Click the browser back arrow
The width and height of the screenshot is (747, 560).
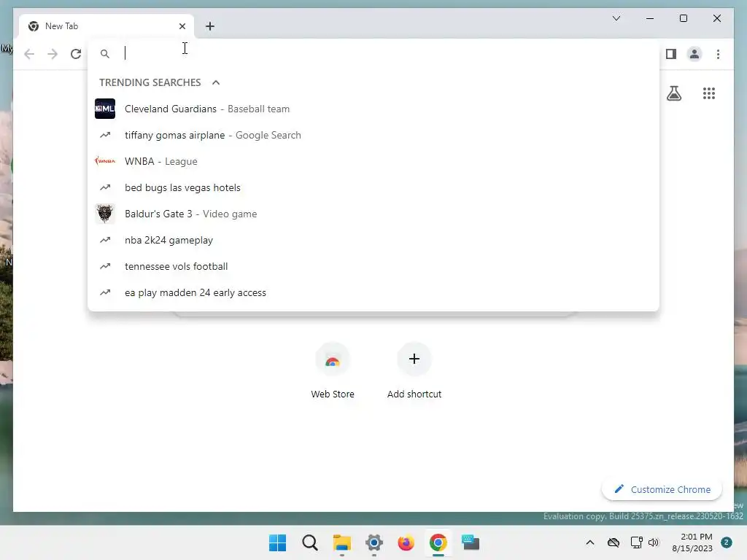pos(29,54)
